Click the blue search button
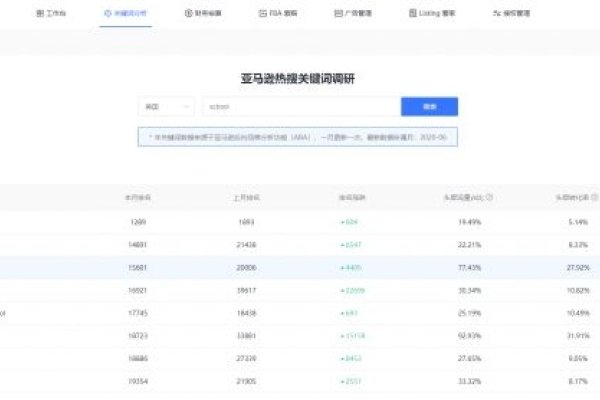The height and width of the screenshot is (400, 600). [429, 106]
